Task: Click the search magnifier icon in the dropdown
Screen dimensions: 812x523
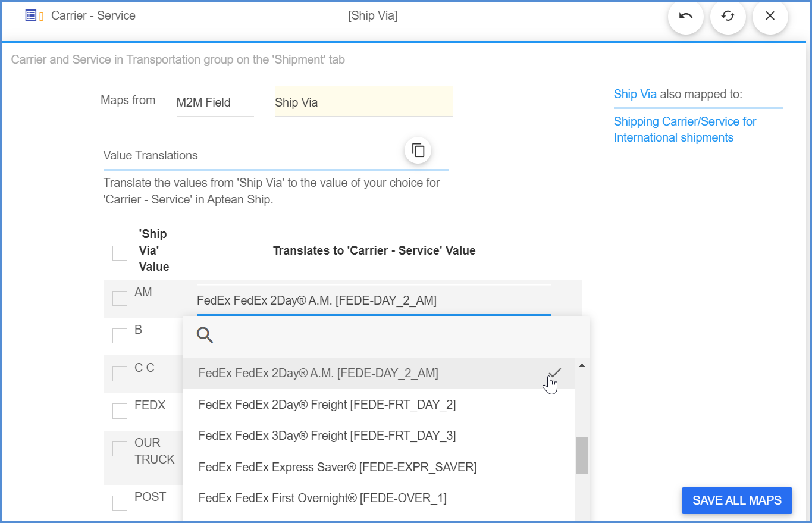Action: pos(205,335)
